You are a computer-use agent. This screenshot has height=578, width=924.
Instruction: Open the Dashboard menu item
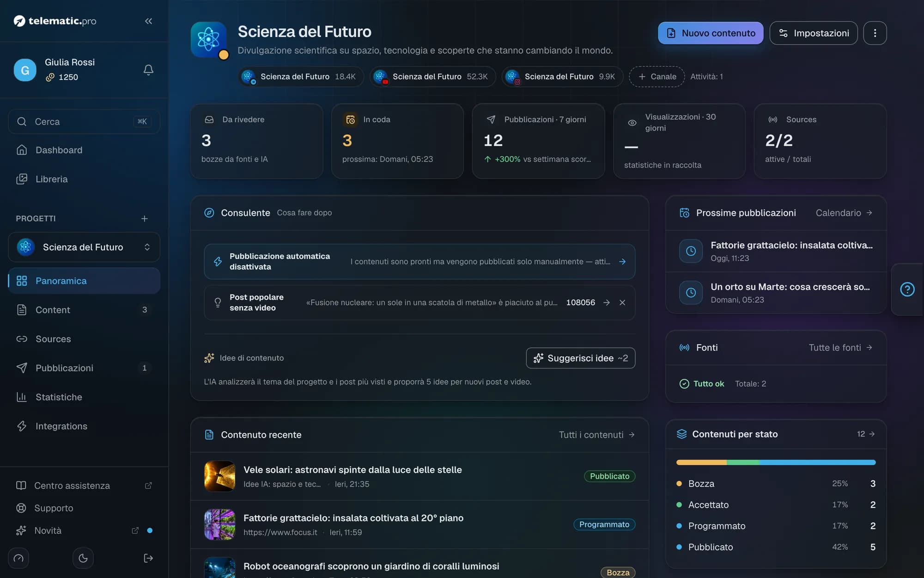click(84, 150)
